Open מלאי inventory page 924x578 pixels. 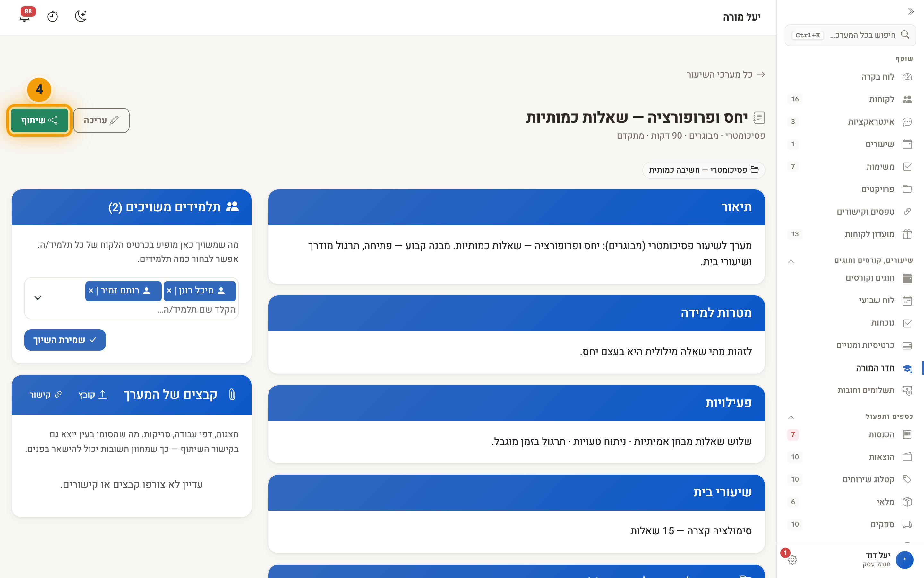tap(850, 502)
